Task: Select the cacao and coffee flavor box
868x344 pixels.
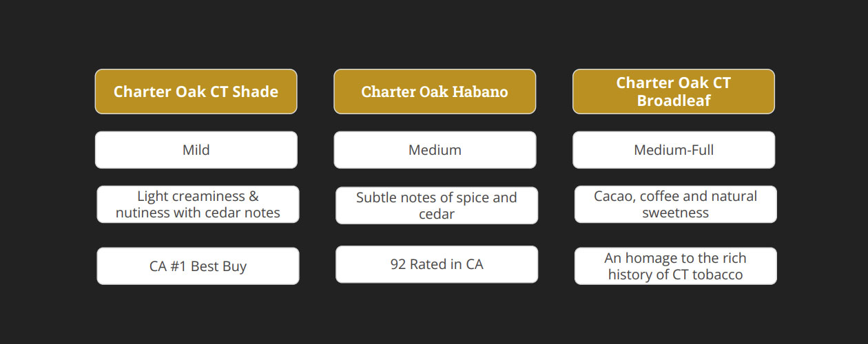Action: [676, 204]
